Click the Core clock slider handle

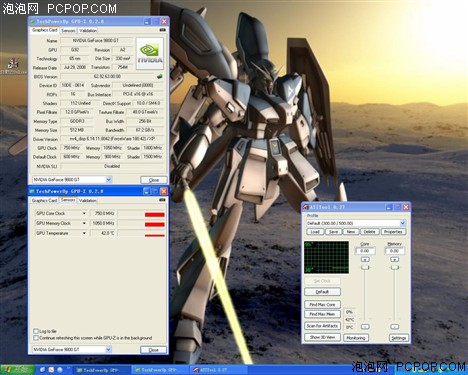[366, 268]
